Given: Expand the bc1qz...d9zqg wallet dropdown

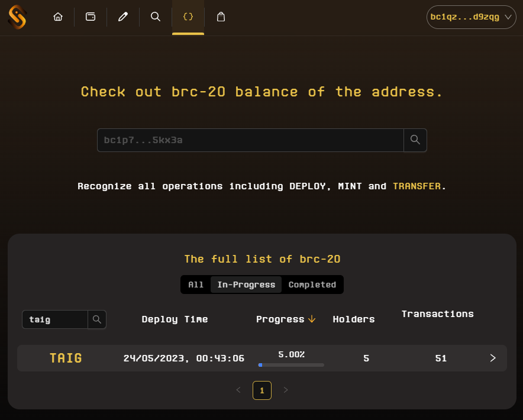Looking at the screenshot, I should click(x=471, y=17).
